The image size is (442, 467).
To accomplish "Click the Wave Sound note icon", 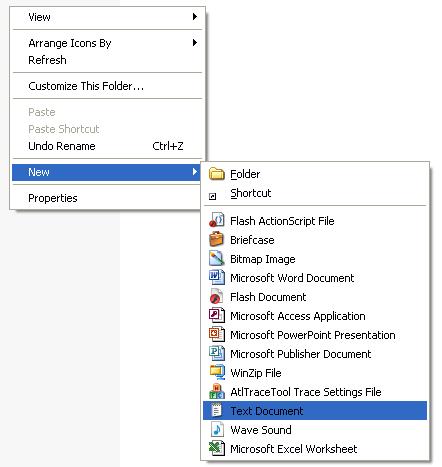I will (217, 429).
